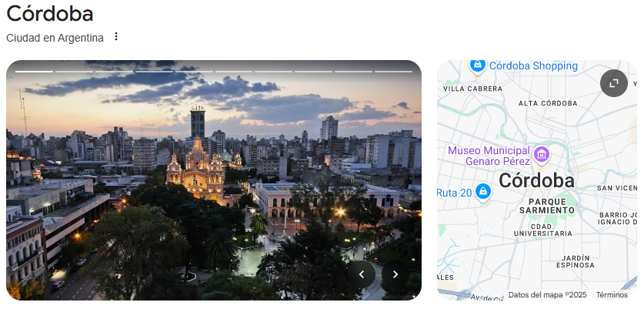Open the Términos link on the map
644x309 pixels.
[x=612, y=294]
